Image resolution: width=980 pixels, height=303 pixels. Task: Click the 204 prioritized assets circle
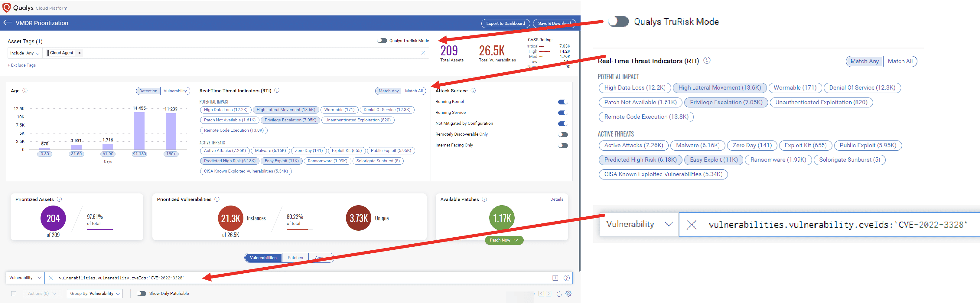[53, 218]
